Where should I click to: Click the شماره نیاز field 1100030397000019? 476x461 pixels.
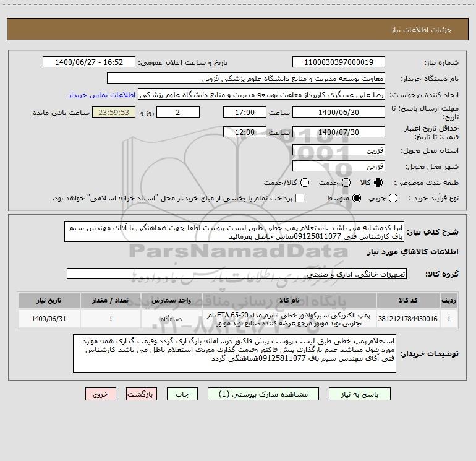[339, 62]
